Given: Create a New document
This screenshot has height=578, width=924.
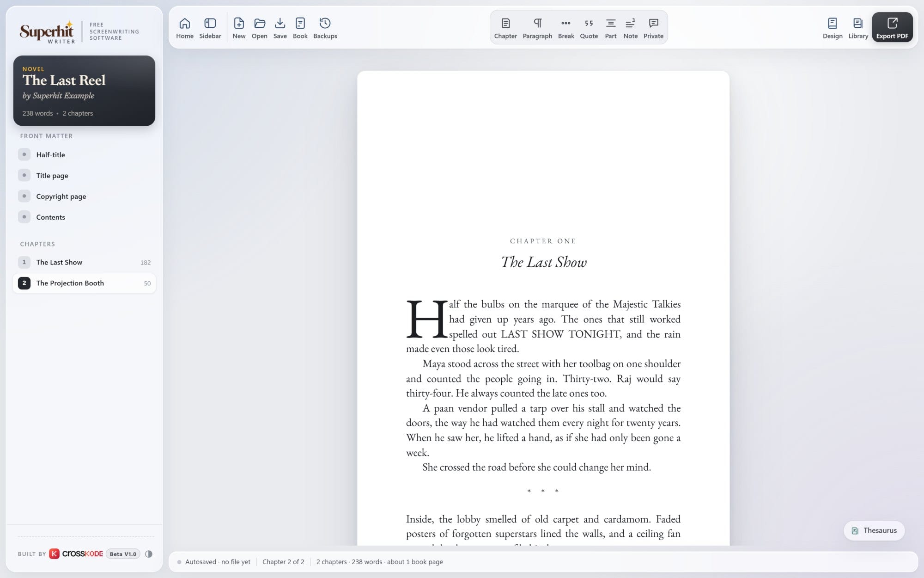Looking at the screenshot, I should click(239, 28).
